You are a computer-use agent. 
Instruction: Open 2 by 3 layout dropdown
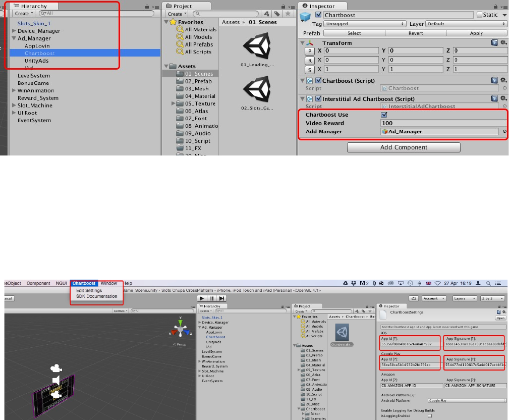click(492, 298)
